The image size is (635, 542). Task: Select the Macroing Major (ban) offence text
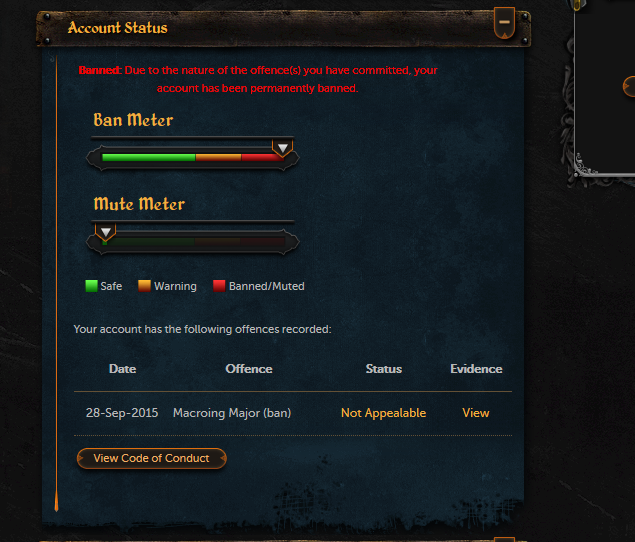coord(232,413)
